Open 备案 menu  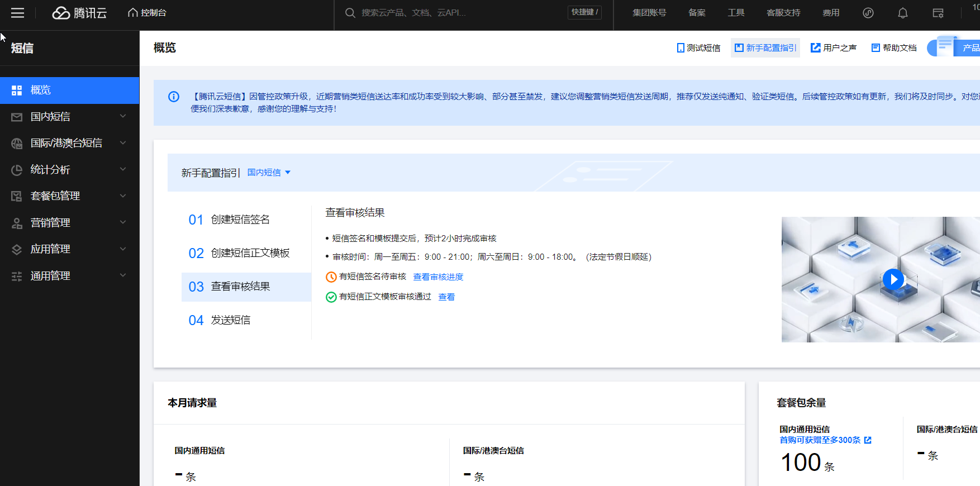point(697,13)
